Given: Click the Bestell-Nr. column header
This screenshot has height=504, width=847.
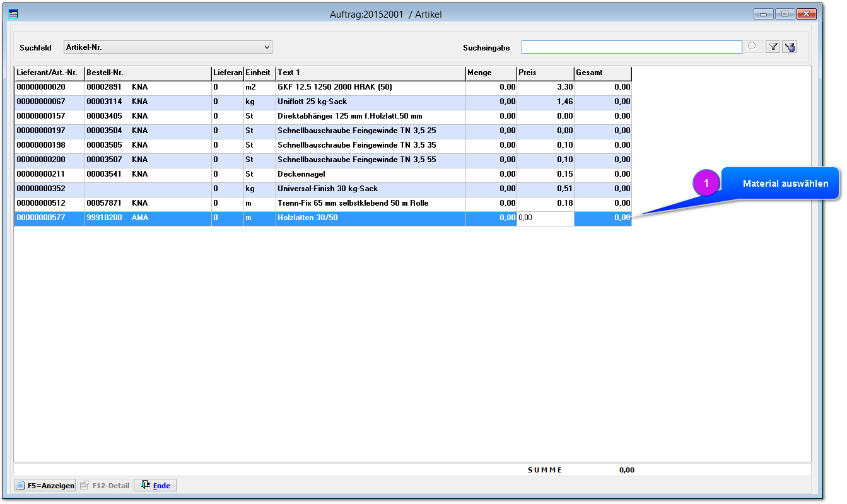Looking at the screenshot, I should tap(148, 73).
